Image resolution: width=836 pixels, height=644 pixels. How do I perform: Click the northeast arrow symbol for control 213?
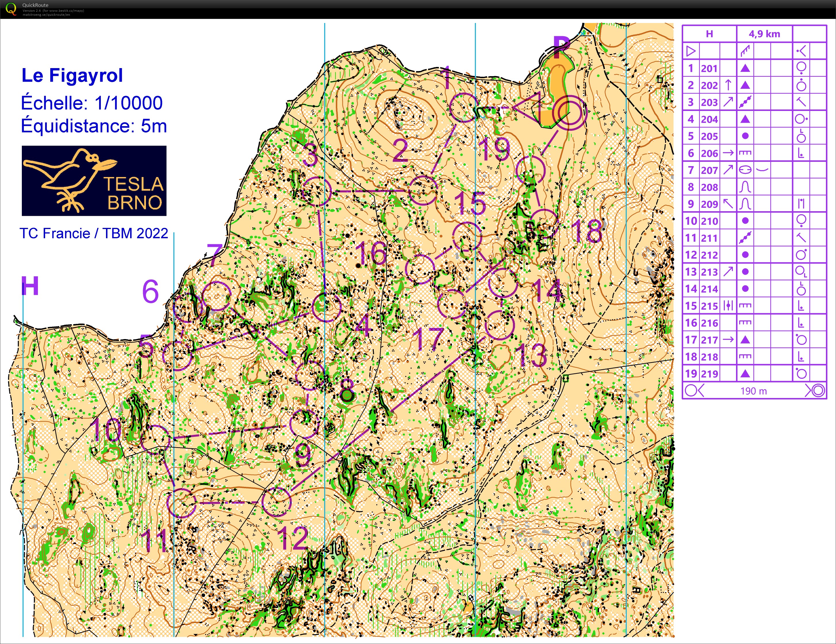coord(729,272)
